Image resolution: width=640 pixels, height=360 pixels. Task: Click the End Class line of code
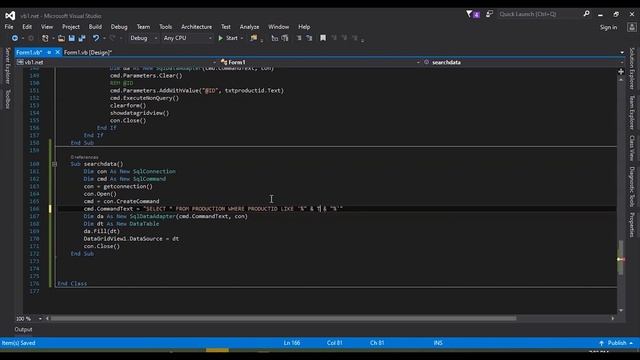(72, 283)
